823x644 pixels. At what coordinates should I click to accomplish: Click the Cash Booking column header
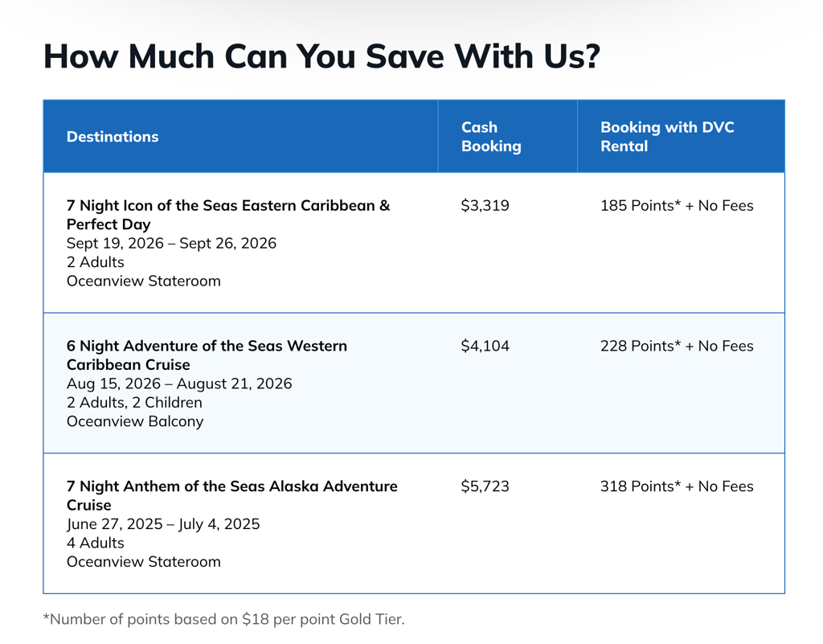[490, 137]
